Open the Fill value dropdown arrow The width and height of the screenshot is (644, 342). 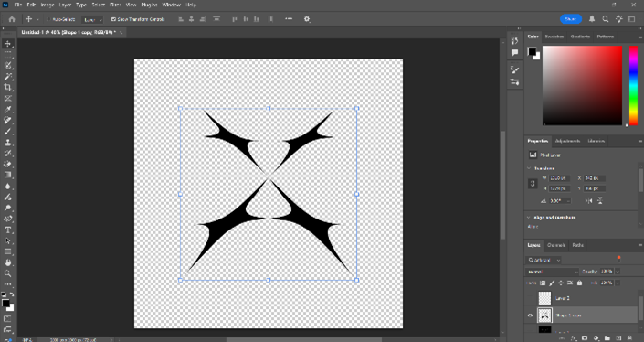pyautogui.click(x=618, y=283)
